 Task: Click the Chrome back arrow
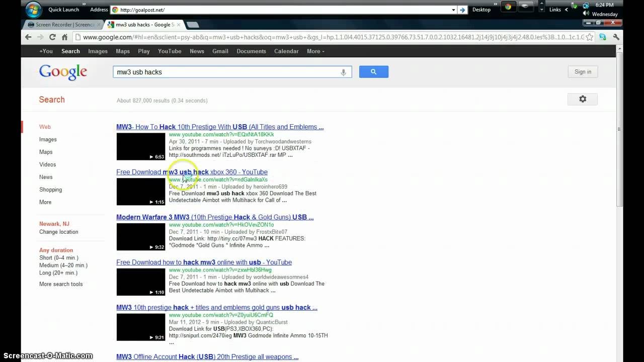point(28,37)
